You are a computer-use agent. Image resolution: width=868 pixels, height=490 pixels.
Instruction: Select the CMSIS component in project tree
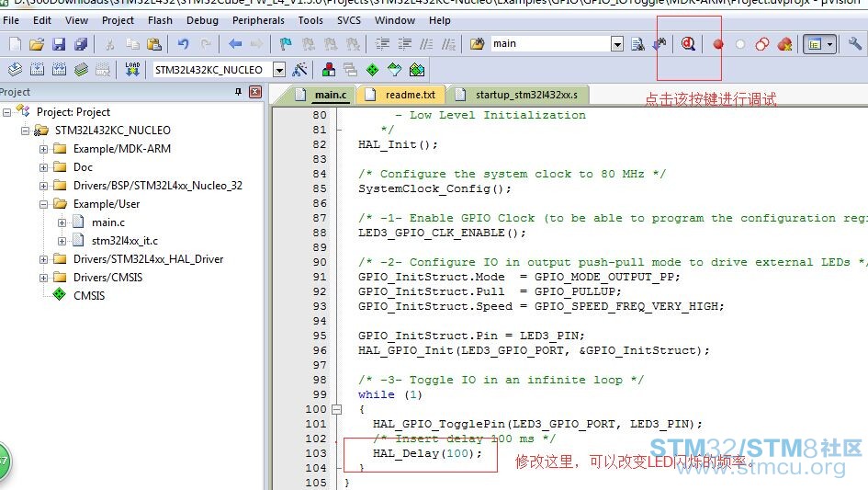89,296
